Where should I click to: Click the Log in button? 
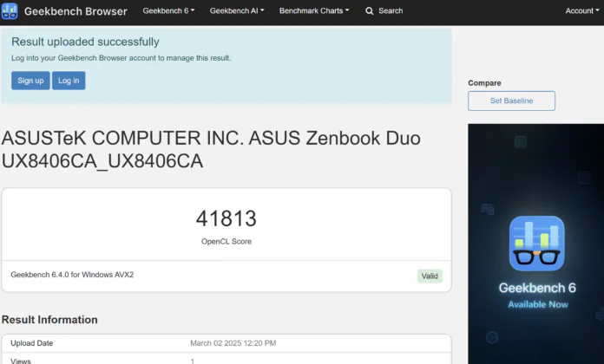[69, 81]
